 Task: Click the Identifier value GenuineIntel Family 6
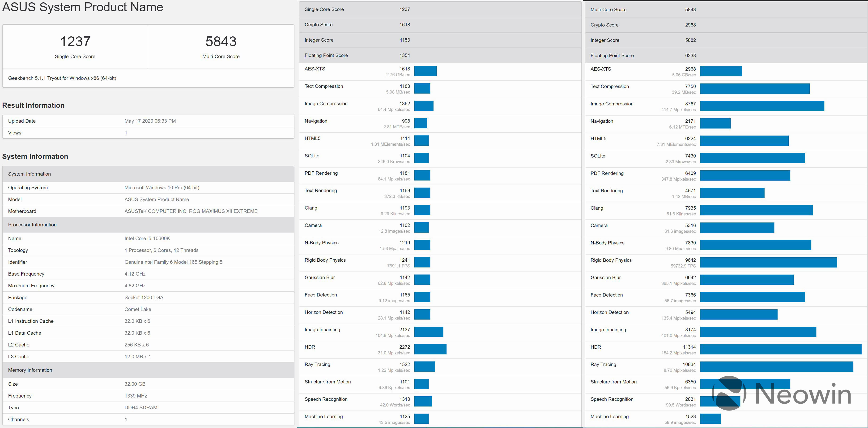[173, 262]
